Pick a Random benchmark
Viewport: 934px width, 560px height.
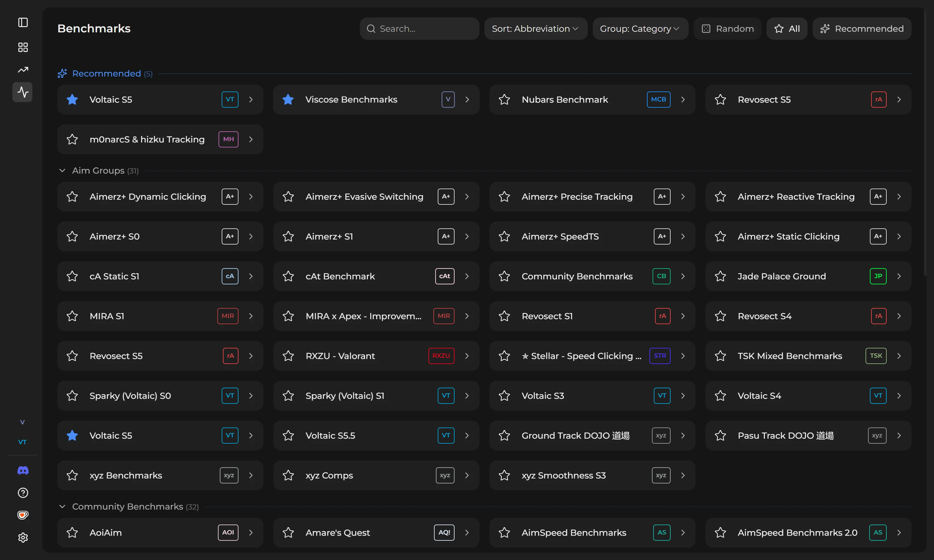coord(728,29)
